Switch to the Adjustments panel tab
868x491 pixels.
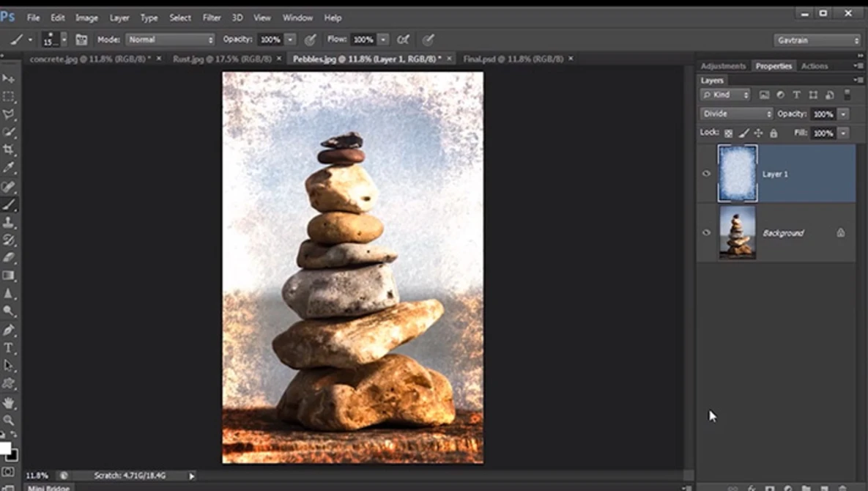723,66
